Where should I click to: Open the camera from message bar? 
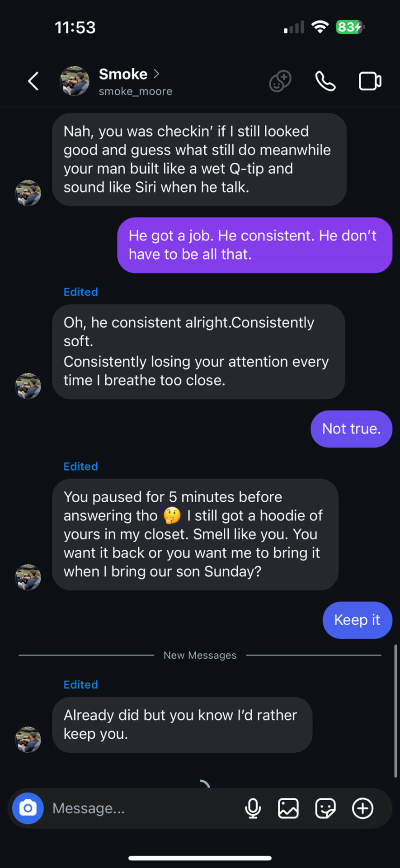pos(28,808)
